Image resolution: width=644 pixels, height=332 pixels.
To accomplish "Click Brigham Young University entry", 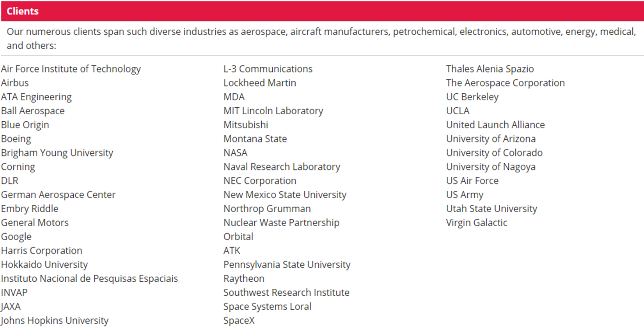I will pyautogui.click(x=57, y=153).
